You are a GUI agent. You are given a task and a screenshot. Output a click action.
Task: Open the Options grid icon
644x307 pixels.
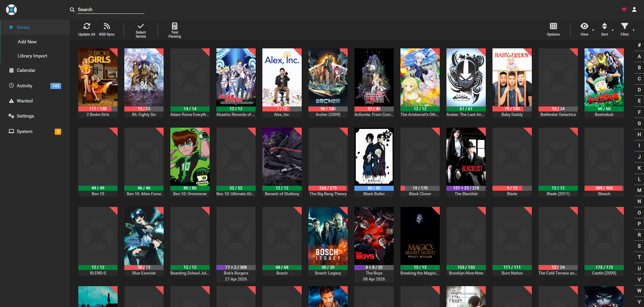point(553,27)
